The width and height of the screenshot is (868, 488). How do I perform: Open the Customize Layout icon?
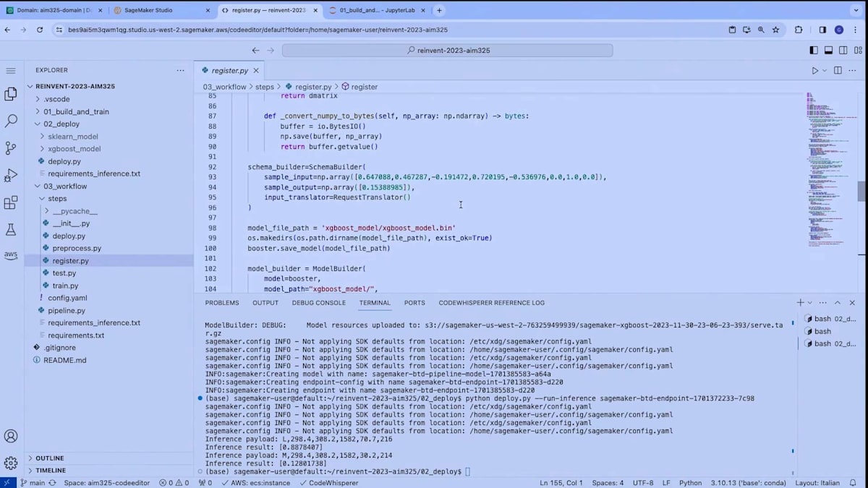point(858,51)
